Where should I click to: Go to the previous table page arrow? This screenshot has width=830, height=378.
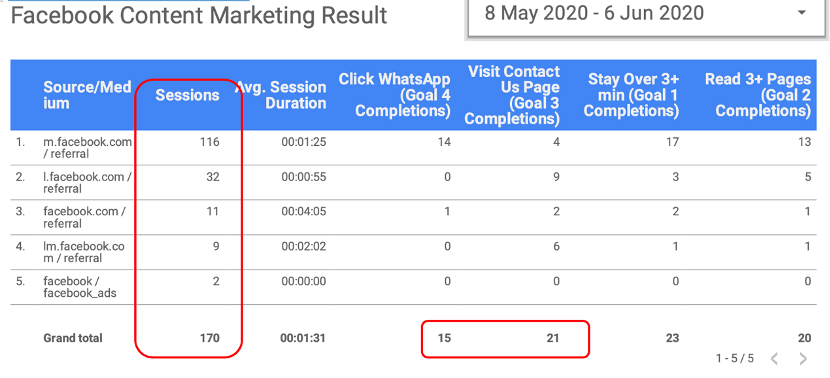tap(774, 359)
